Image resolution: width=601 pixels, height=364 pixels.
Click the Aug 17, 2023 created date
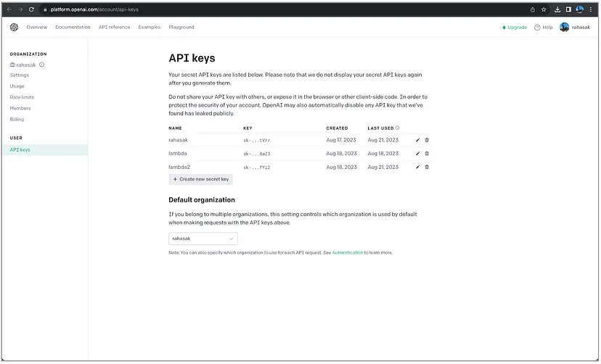coord(340,140)
